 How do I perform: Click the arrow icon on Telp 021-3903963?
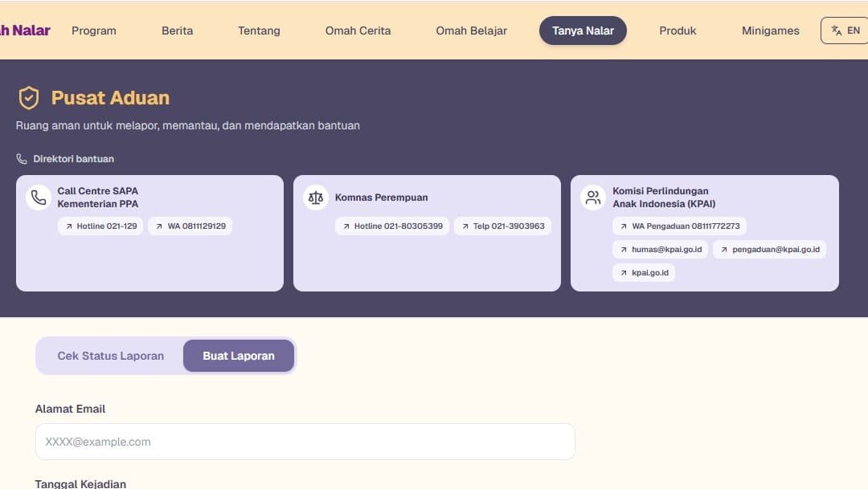click(465, 226)
